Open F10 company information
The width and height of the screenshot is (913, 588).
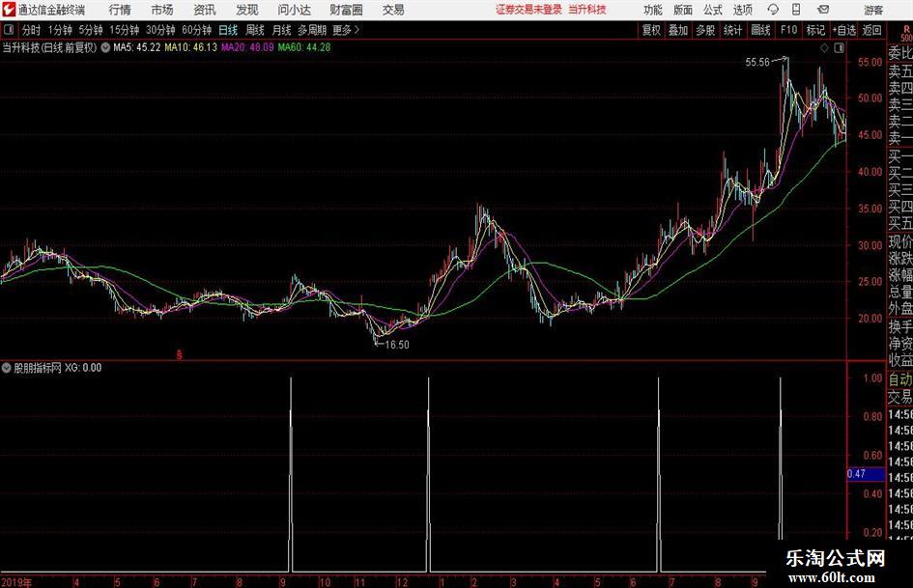(x=788, y=30)
